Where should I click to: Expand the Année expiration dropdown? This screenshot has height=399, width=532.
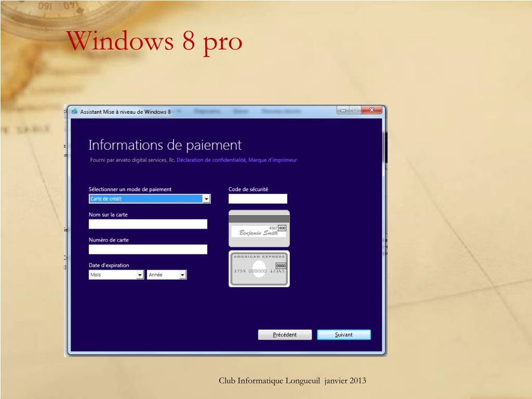pos(167,274)
